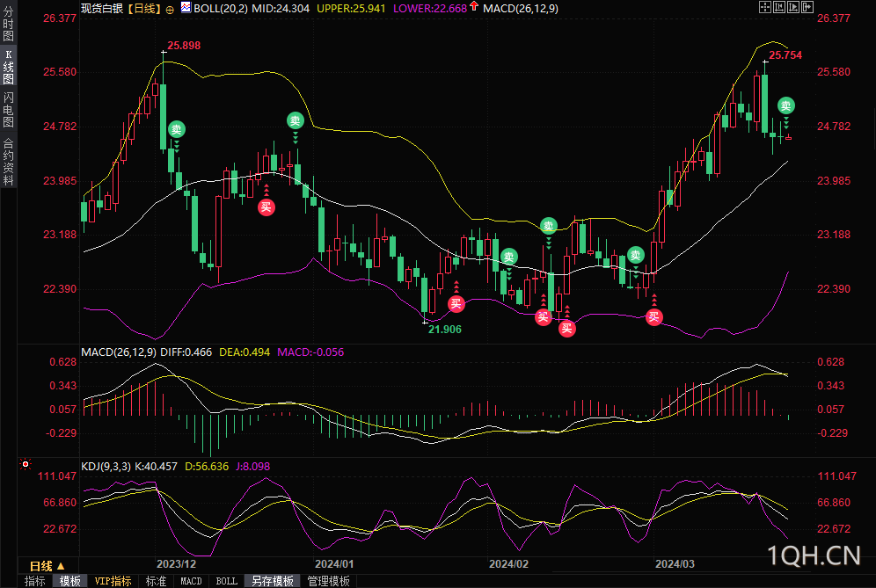Click the panel export arrow icon

(807, 7)
